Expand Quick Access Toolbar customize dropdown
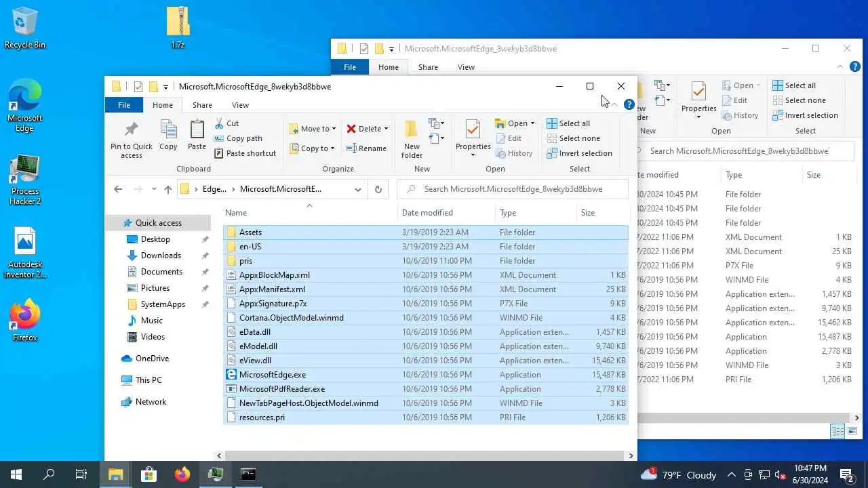 pos(165,87)
